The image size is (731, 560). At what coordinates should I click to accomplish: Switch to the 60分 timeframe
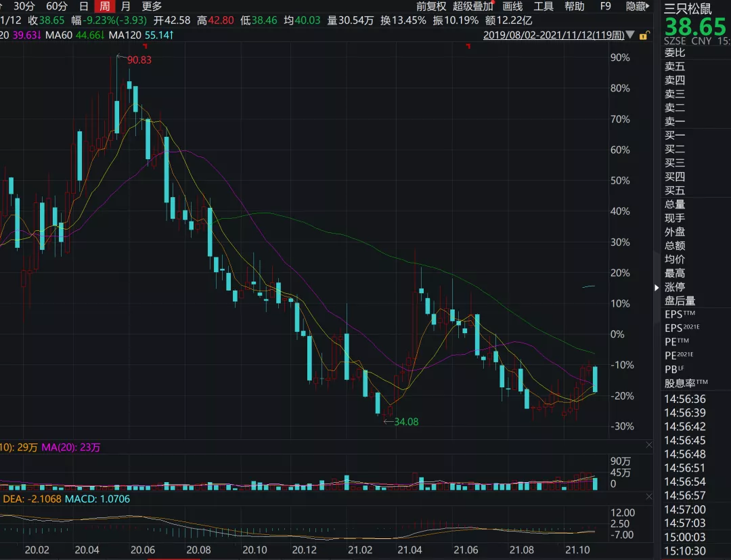pos(57,6)
